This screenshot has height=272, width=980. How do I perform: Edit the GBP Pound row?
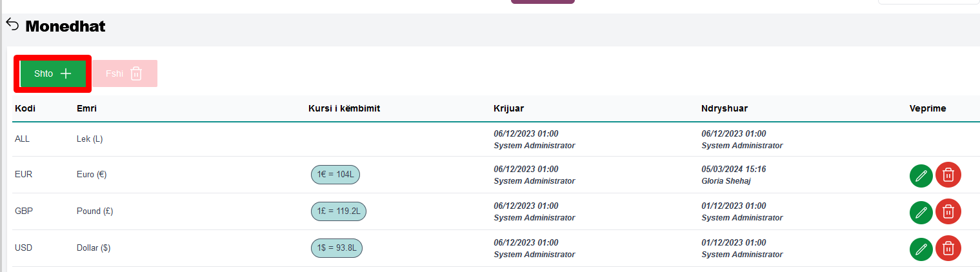coord(921,211)
